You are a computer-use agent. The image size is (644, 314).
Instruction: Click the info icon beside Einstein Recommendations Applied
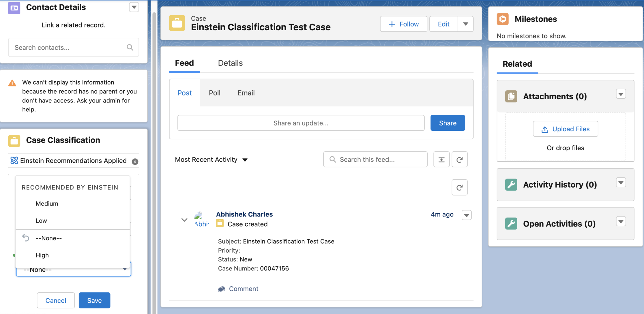135,161
